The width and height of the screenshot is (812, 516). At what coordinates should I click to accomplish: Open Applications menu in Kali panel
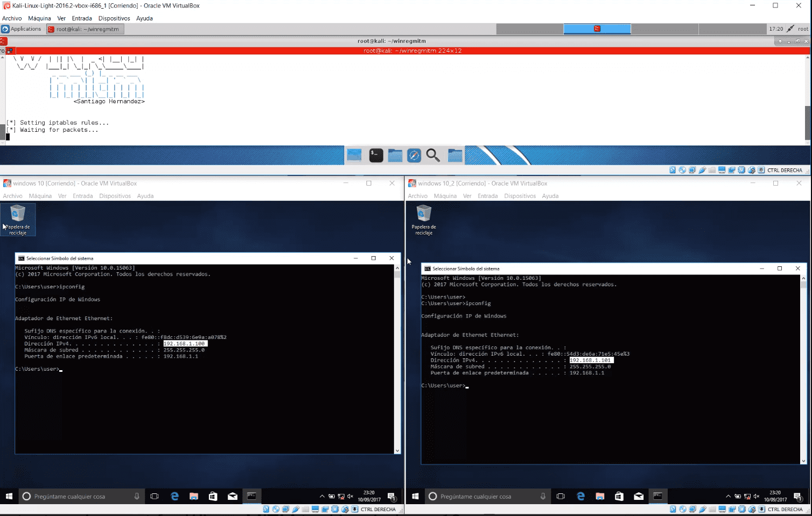point(22,29)
